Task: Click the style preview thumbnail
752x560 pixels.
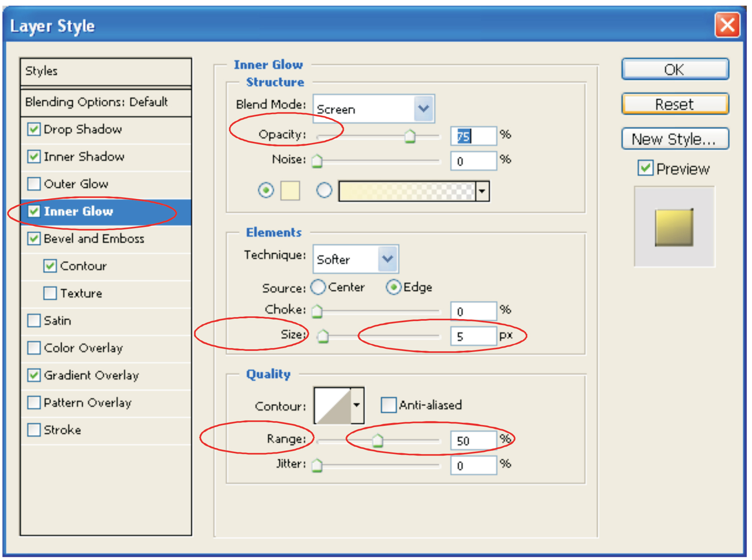Action: pyautogui.click(x=674, y=227)
